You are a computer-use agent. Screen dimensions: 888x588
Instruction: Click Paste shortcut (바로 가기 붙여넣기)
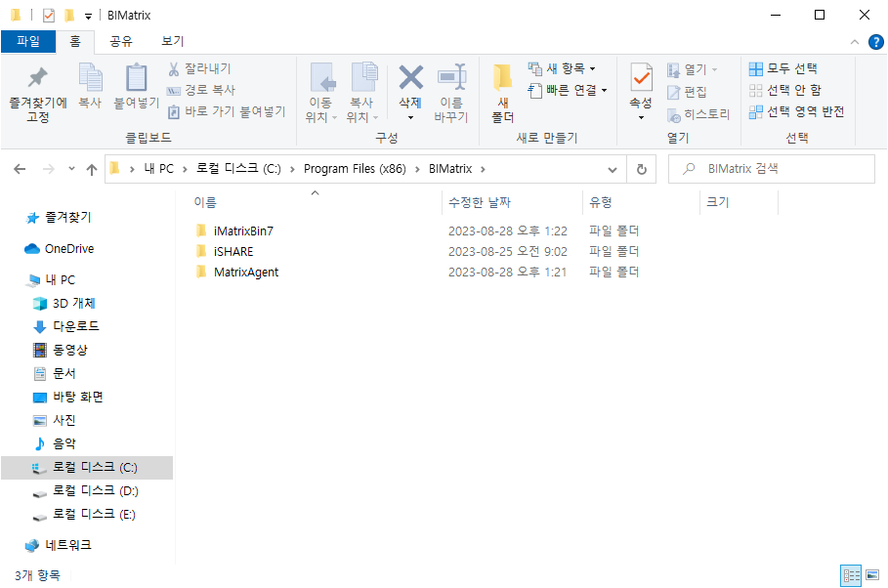pos(227,111)
